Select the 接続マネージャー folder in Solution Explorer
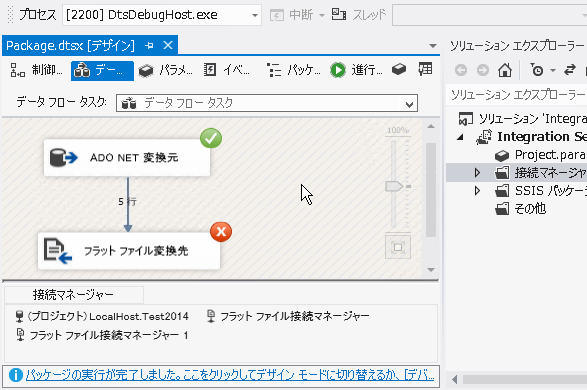The height and width of the screenshot is (390, 587). coord(541,173)
